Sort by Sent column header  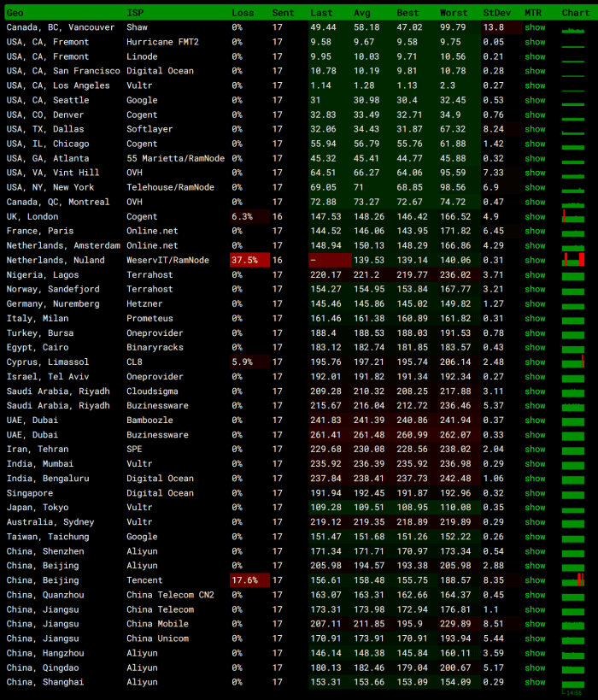[x=283, y=13]
